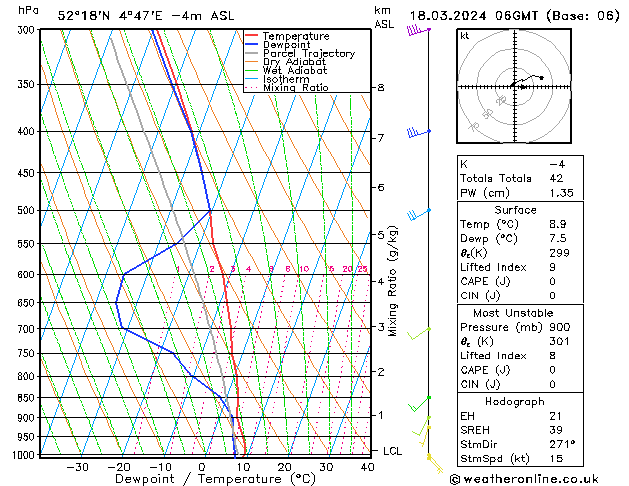Click the 400 hPa wind barb
This screenshot has height=486, width=629.
[418, 132]
